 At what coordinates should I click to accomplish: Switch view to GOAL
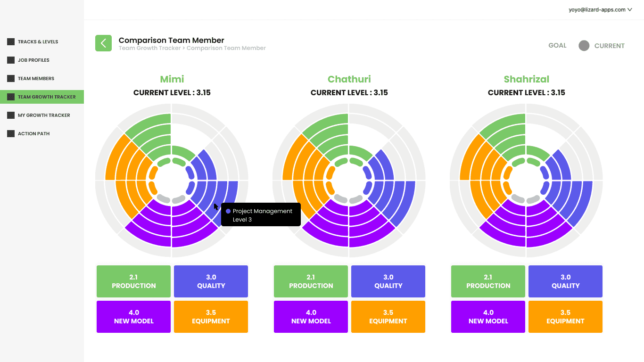pyautogui.click(x=557, y=45)
